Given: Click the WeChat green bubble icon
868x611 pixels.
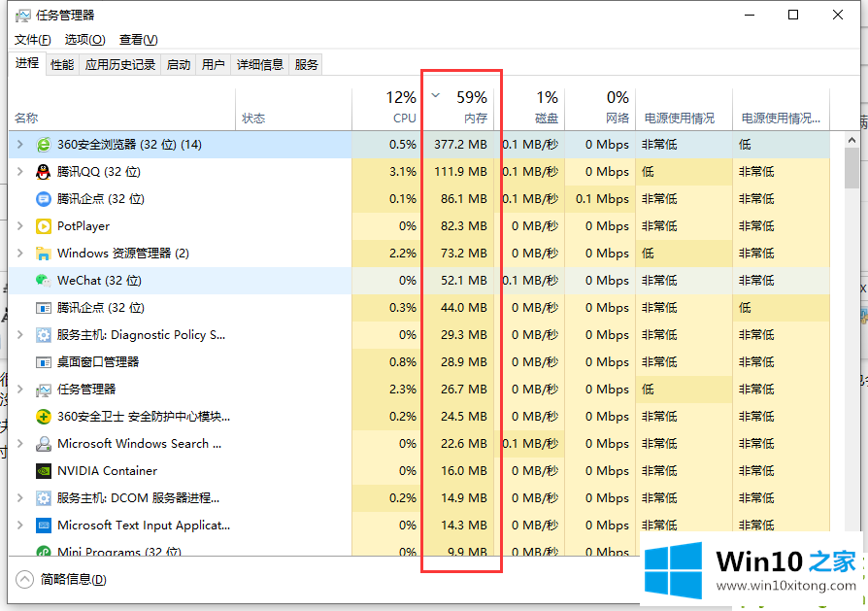Looking at the screenshot, I should (x=43, y=281).
